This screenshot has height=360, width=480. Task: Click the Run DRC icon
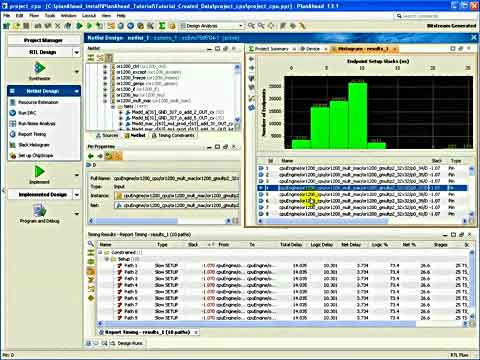[13, 113]
